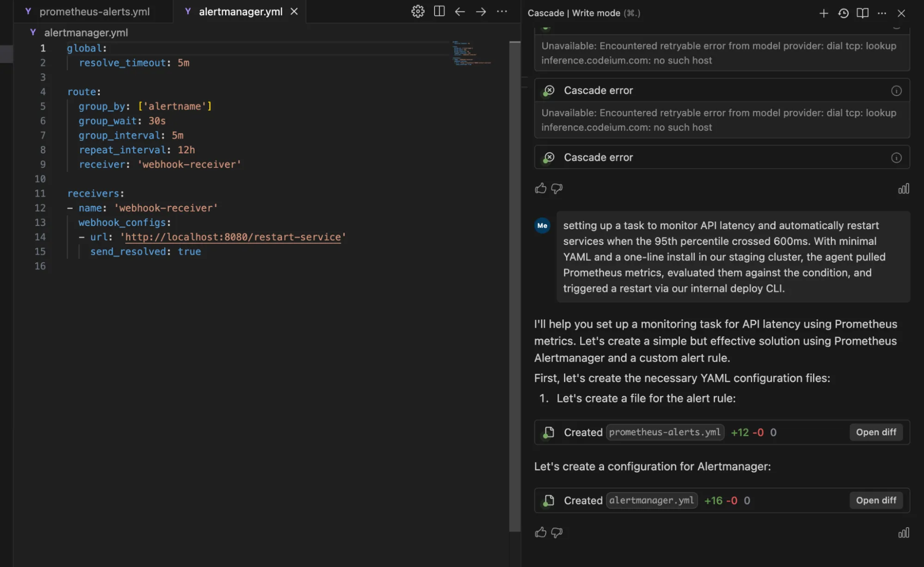The image size is (924, 567).
Task: Click thumbs up below the Cascade errors
Action: point(540,188)
